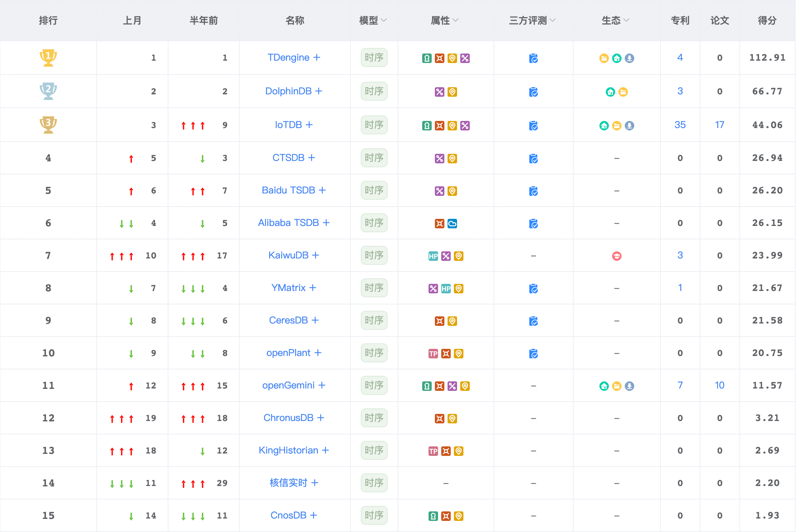Screen dimensions: 796x532
Task: Click KaiwuDB's red ecosystem icon
Action: (x=616, y=256)
